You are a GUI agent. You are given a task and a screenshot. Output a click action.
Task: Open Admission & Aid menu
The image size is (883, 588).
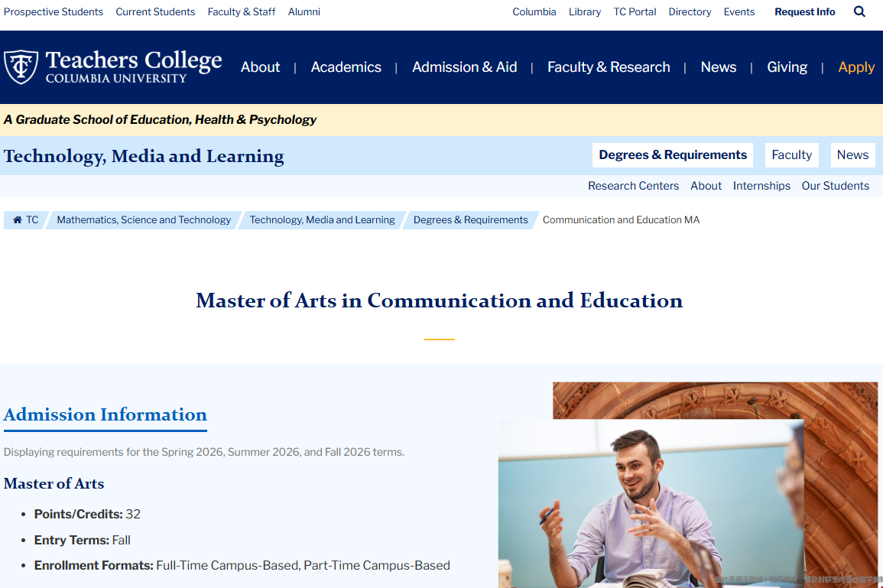(x=464, y=67)
